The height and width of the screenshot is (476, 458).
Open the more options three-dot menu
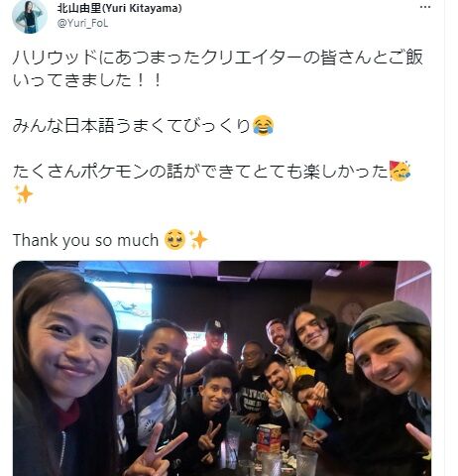pyautogui.click(x=425, y=7)
